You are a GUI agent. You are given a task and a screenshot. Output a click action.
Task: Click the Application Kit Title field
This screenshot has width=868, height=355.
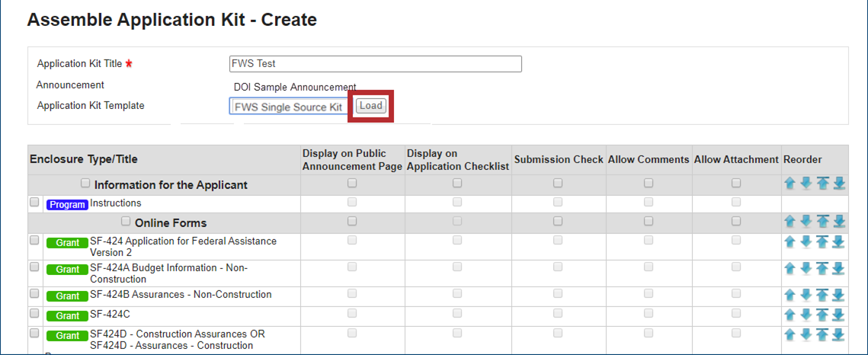tap(375, 64)
